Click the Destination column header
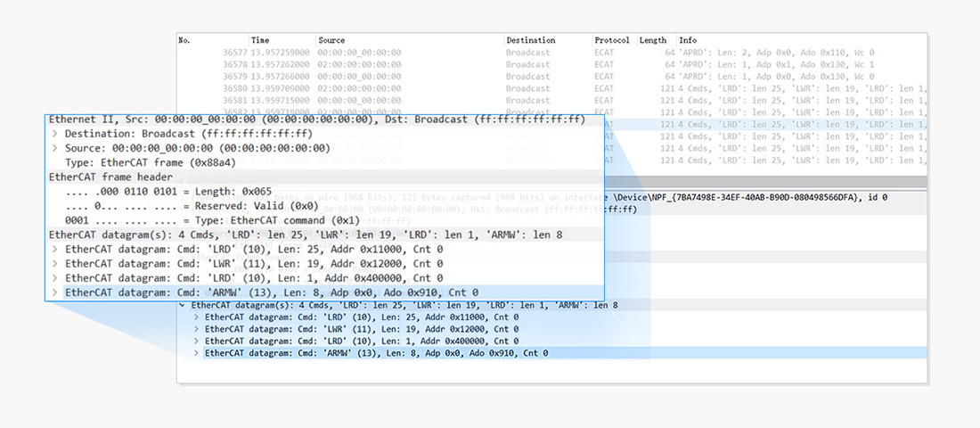The width and height of the screenshot is (980, 428). [530, 40]
